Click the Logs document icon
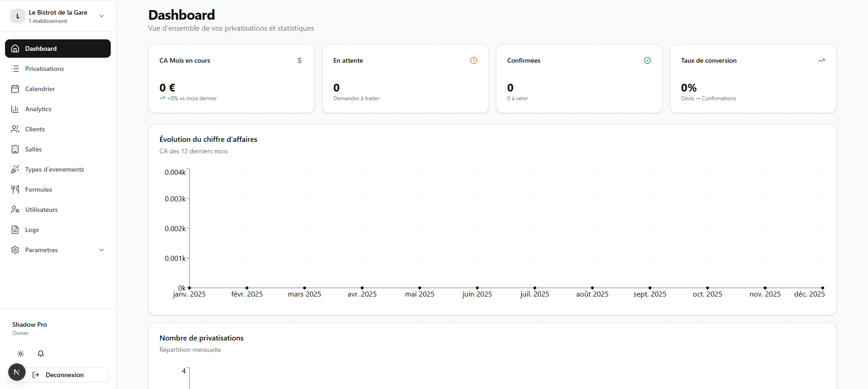Image resolution: width=868 pixels, height=389 pixels. 15,230
